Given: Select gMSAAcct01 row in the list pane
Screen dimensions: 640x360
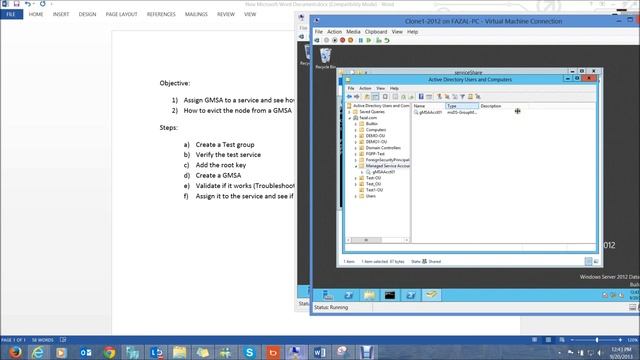Looking at the screenshot, I should (x=431, y=112).
